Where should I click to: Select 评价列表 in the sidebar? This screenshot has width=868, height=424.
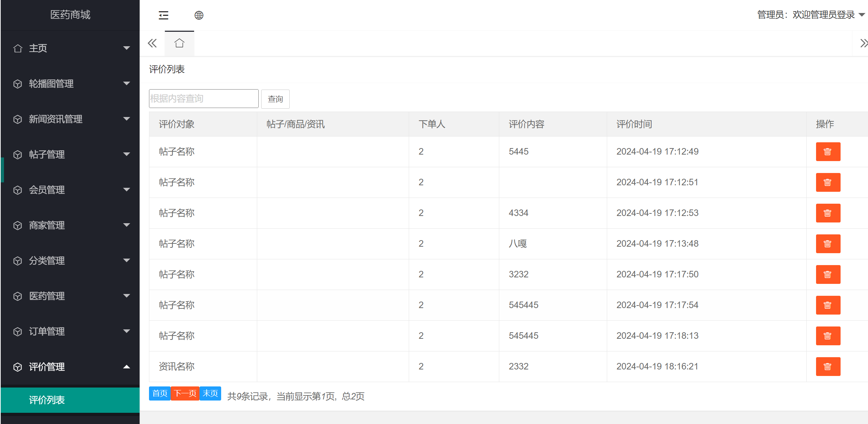click(x=47, y=400)
